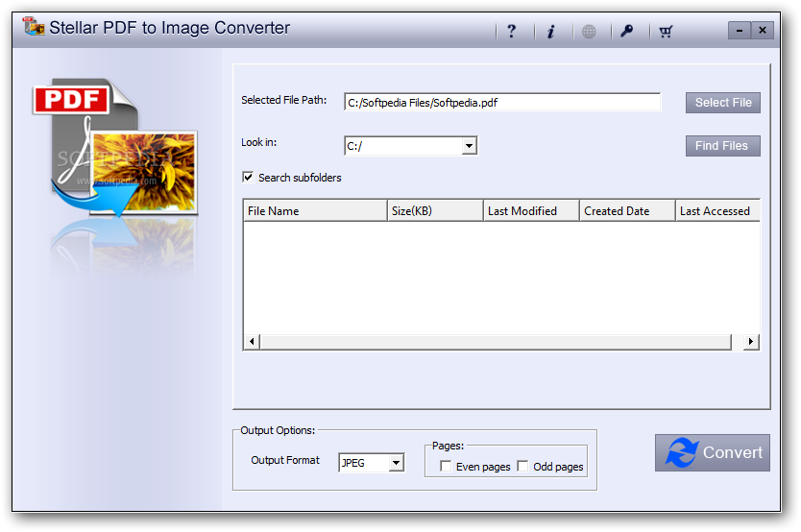This screenshot has height=532, width=801.
Task: Sort by File Name column header
Action: pyautogui.click(x=315, y=211)
